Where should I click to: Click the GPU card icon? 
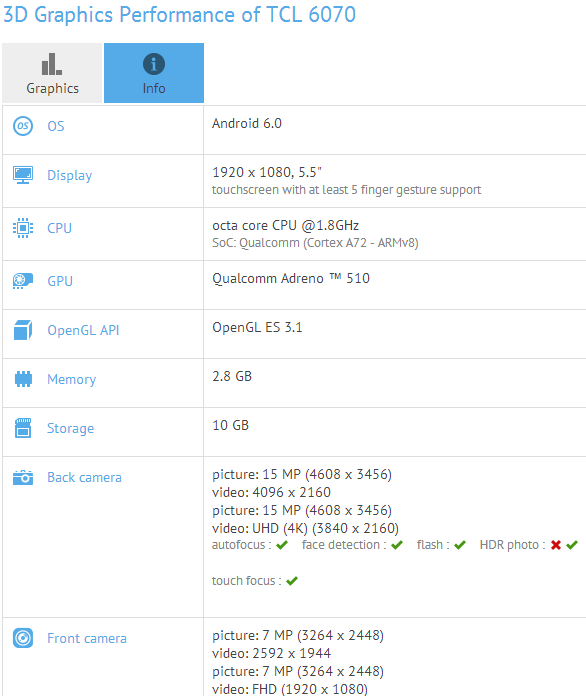pyautogui.click(x=23, y=281)
